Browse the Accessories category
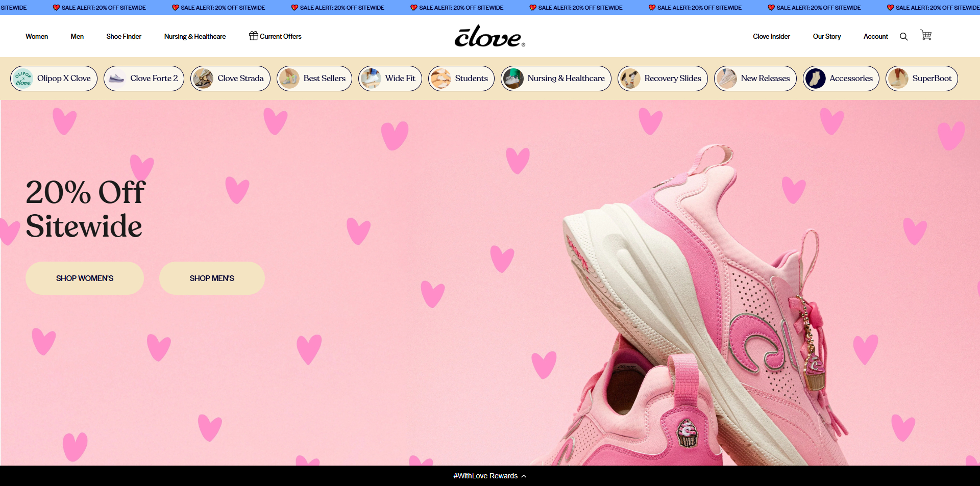Screen dimensions: 980x486 point(841,78)
